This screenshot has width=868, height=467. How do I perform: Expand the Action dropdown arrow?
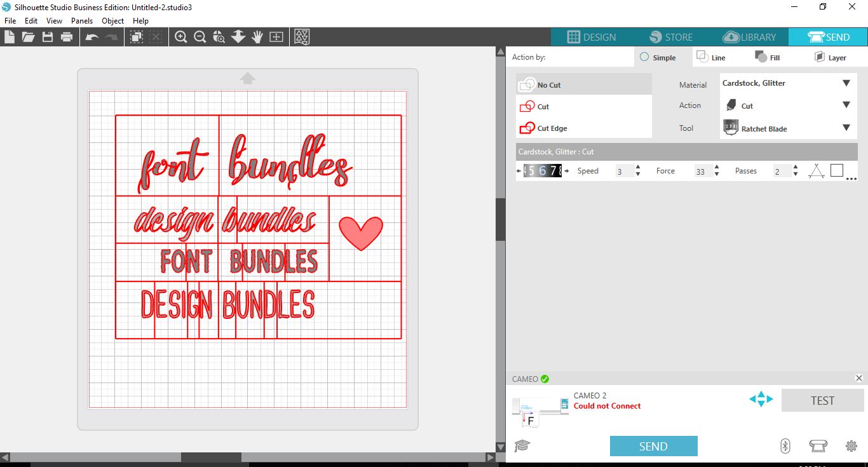(846, 105)
